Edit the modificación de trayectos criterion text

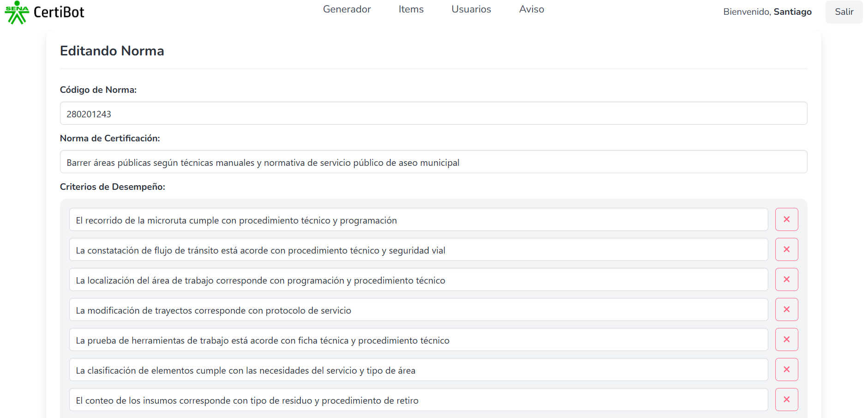coord(418,310)
